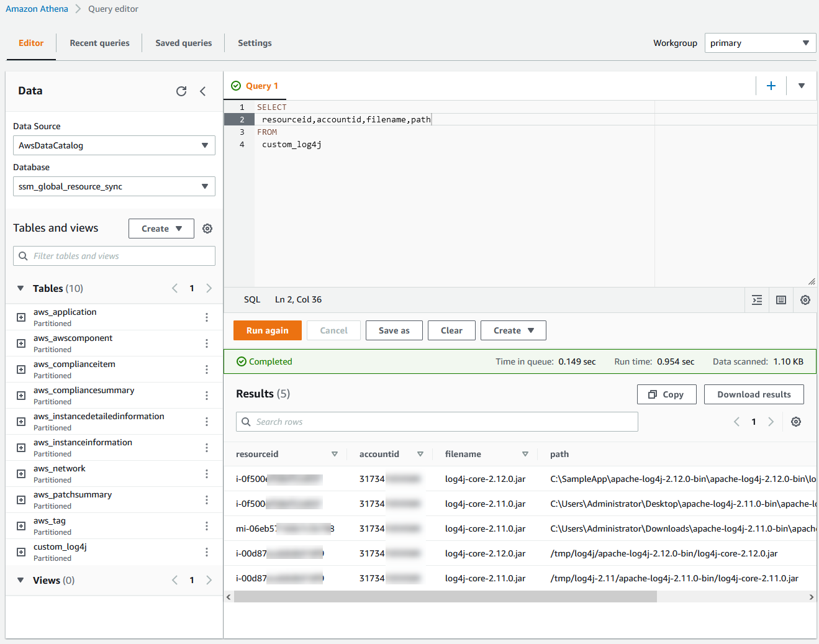The width and height of the screenshot is (819, 644).
Task: Open the aws_tag table options menu
Action: pyautogui.click(x=207, y=525)
